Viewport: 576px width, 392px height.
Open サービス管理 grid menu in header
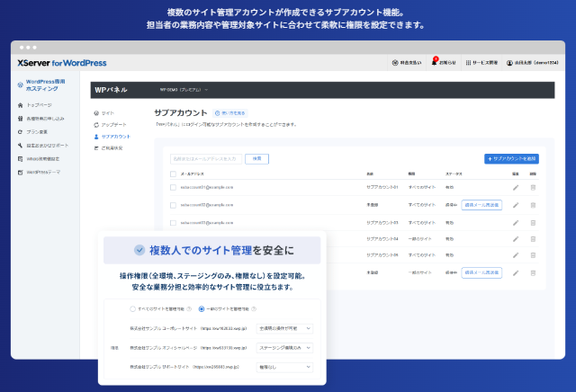481,63
